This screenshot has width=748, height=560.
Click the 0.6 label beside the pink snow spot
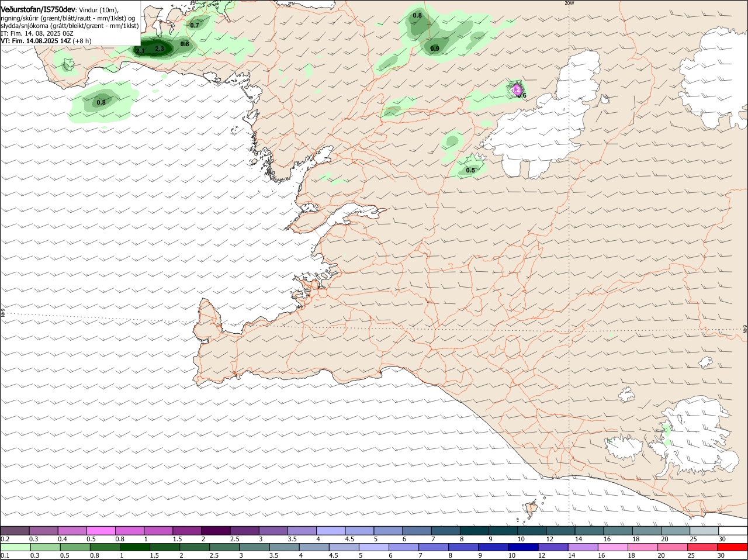522,95
